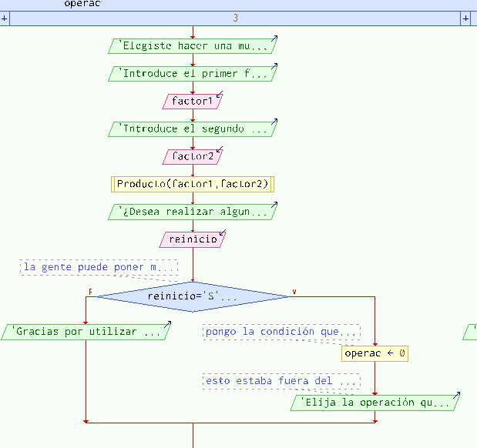477x448 pixels.
Task: Select 'Gracias por utilizar ...' output block
Action: coord(86,332)
